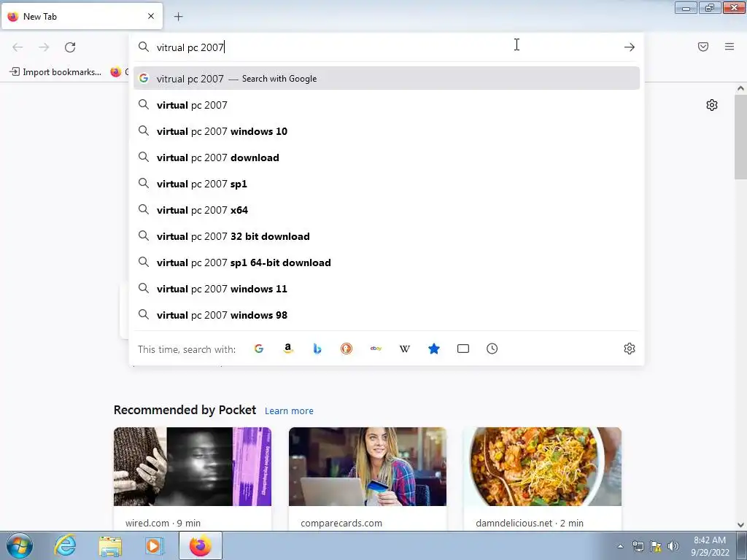Select suggestion 'virtual pc 2007 windows 98'
The image size is (747, 560).
pyautogui.click(x=387, y=315)
